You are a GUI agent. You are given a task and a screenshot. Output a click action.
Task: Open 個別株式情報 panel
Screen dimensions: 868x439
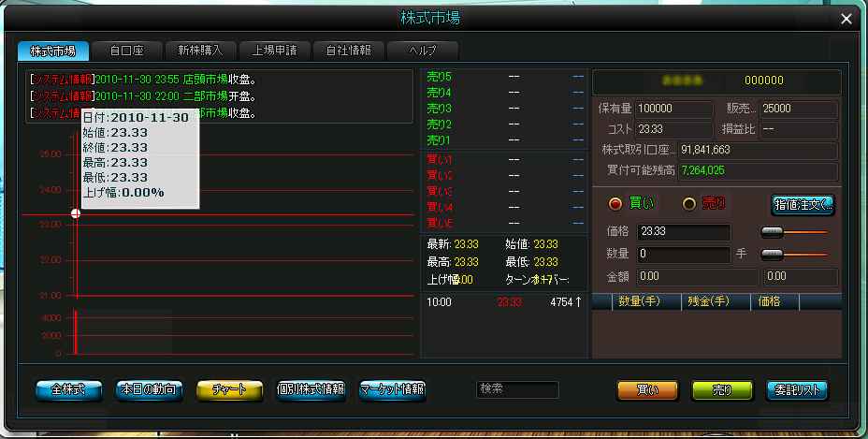pyautogui.click(x=311, y=390)
